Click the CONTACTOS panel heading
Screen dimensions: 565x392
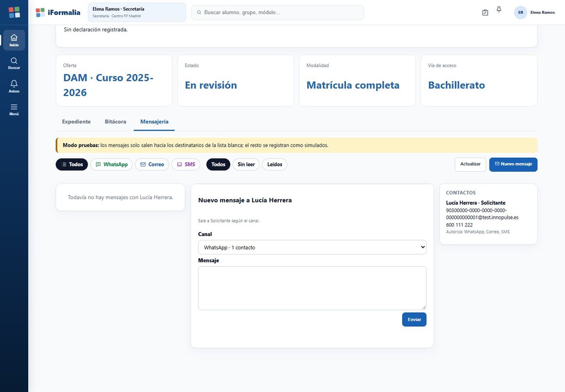point(460,193)
